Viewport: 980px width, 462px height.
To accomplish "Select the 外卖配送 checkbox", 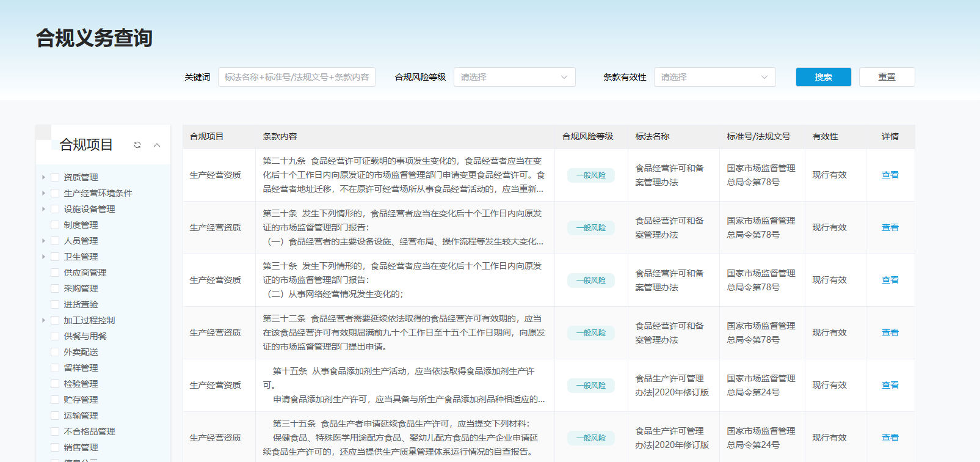I will click(x=55, y=352).
